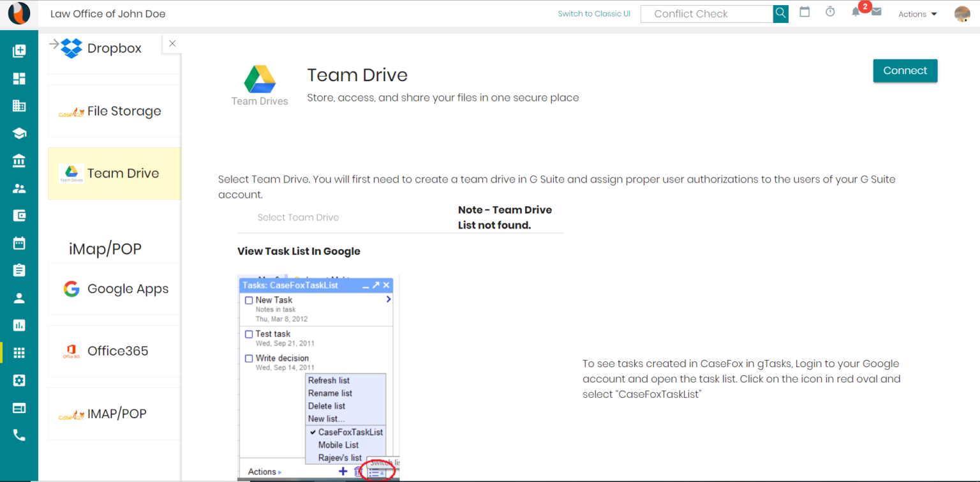
Task: Start the timer using the stopwatch icon
Action: pos(829,13)
